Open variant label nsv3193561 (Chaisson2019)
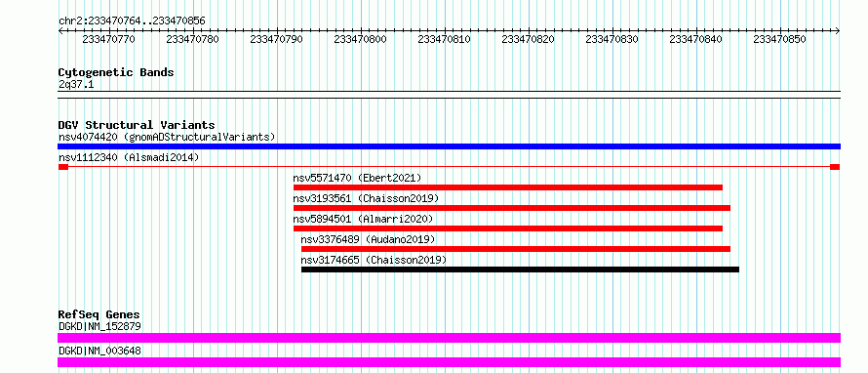The width and height of the screenshot is (868, 373). (x=366, y=198)
